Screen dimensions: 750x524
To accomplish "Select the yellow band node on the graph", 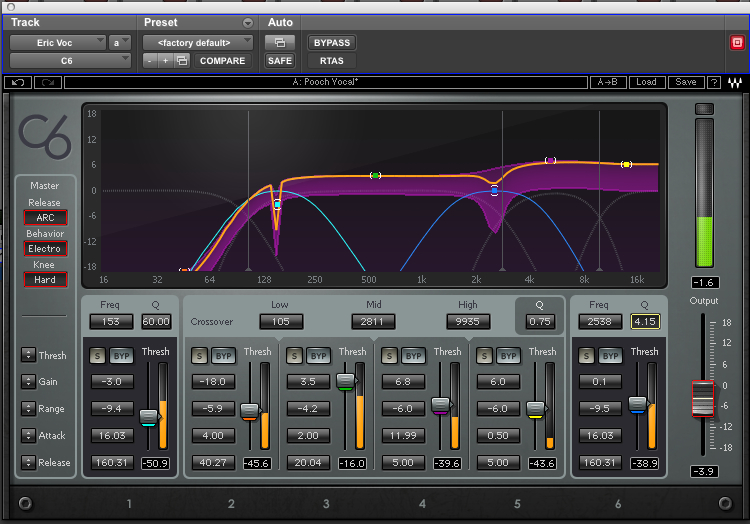I will (626, 164).
